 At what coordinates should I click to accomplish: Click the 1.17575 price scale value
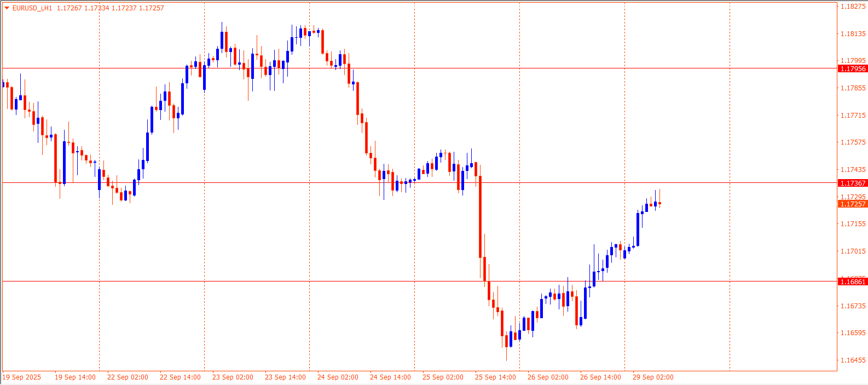point(853,142)
